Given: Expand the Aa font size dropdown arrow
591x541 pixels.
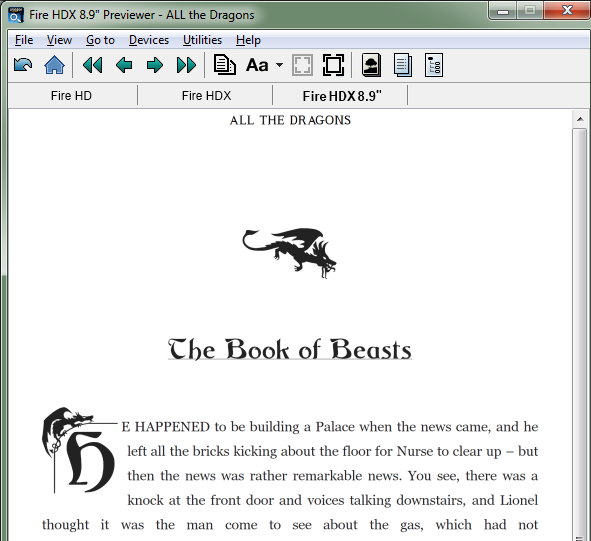Looking at the screenshot, I should tap(279, 65).
